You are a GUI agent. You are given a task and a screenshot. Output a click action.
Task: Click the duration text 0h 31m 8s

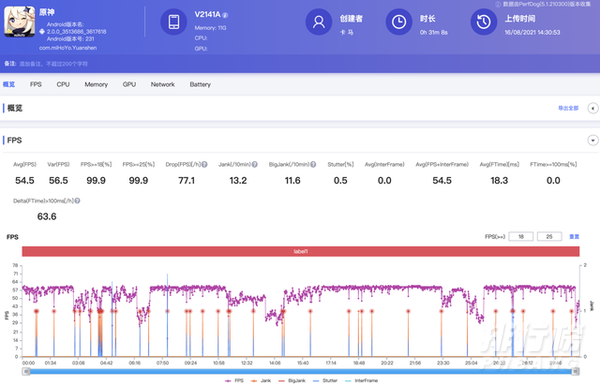434,33
